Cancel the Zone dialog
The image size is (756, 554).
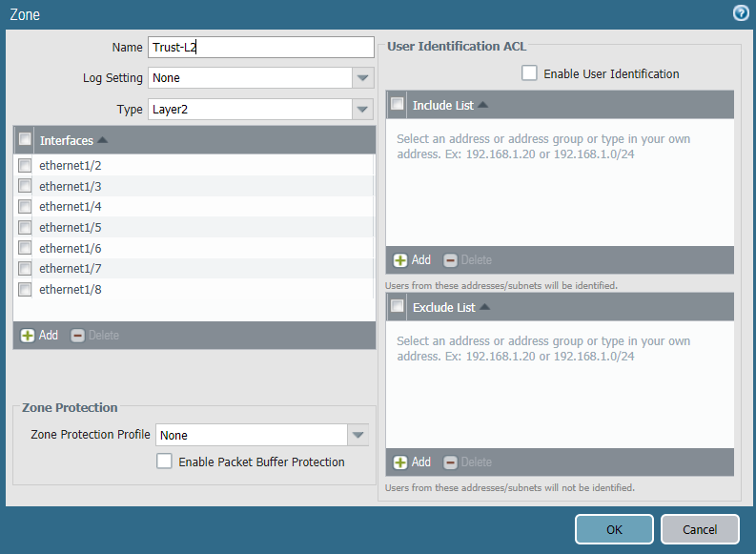[700, 529]
